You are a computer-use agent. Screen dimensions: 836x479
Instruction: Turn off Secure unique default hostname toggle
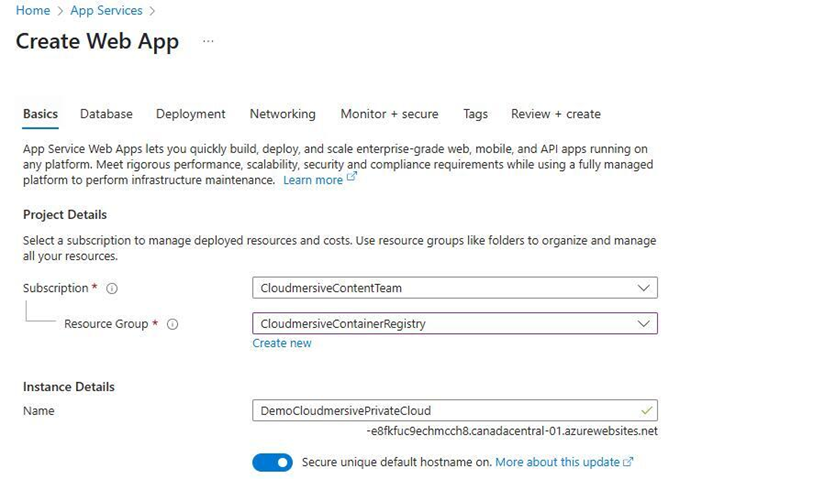pos(272,462)
